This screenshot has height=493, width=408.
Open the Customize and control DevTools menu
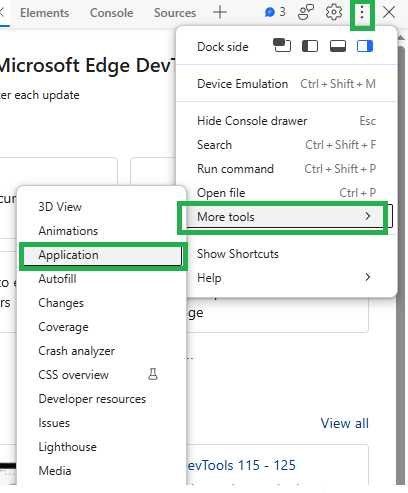click(x=362, y=13)
